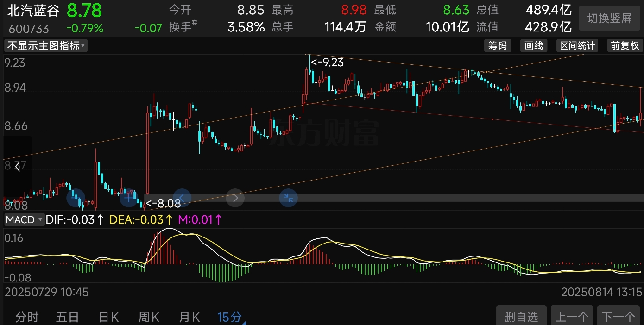The width and height of the screenshot is (644, 325).
Task: Switch to the 周K tab
Action: (x=149, y=317)
